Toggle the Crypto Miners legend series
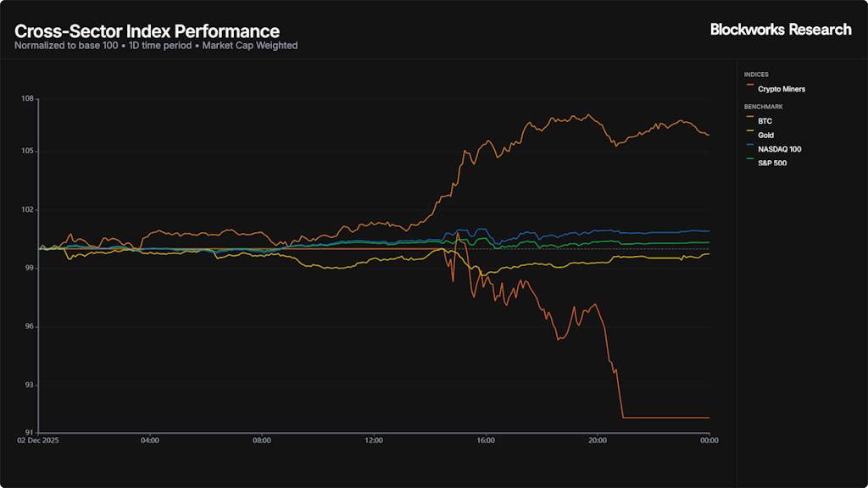Screen dimensions: 868x488 tap(782, 89)
